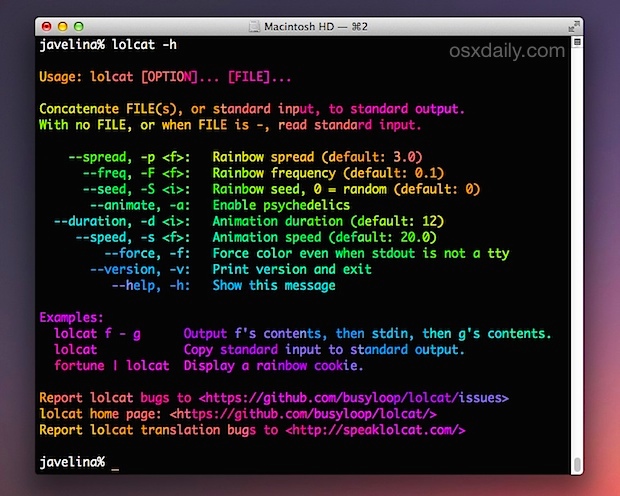Click the 'Examples:' heading
This screenshot has width=620, height=496.
72,318
